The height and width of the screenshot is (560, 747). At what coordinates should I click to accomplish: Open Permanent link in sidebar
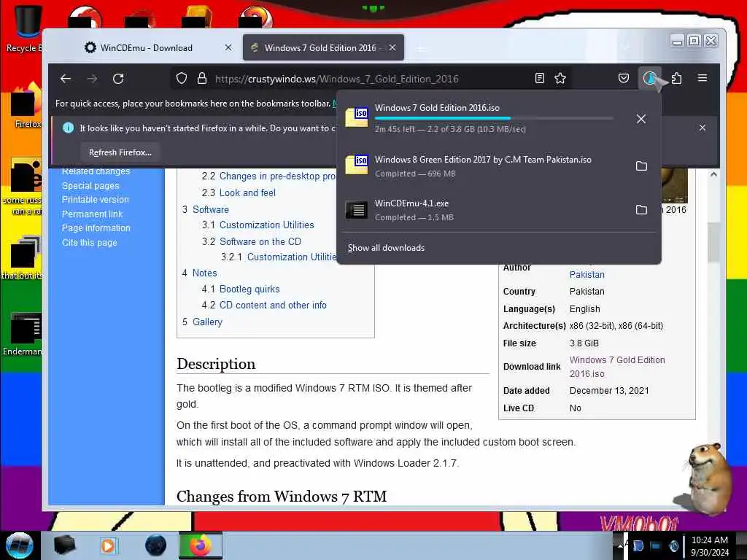pyautogui.click(x=93, y=214)
